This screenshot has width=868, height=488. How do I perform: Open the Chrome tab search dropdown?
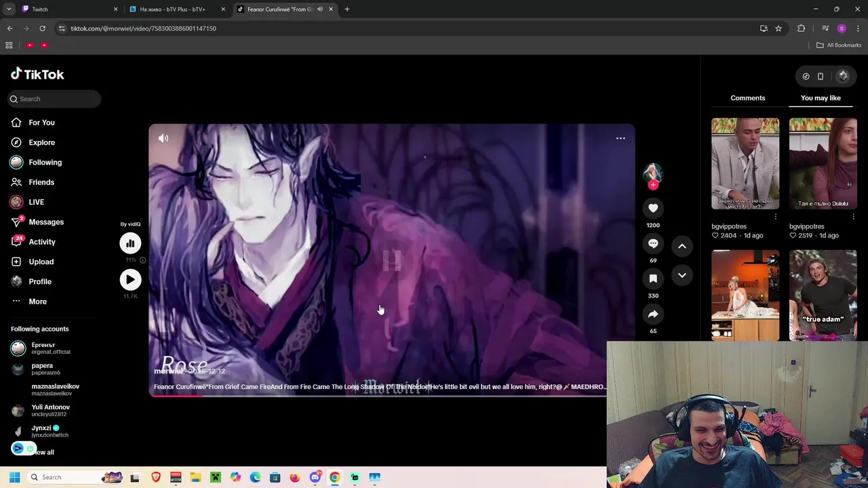pyautogui.click(x=9, y=9)
